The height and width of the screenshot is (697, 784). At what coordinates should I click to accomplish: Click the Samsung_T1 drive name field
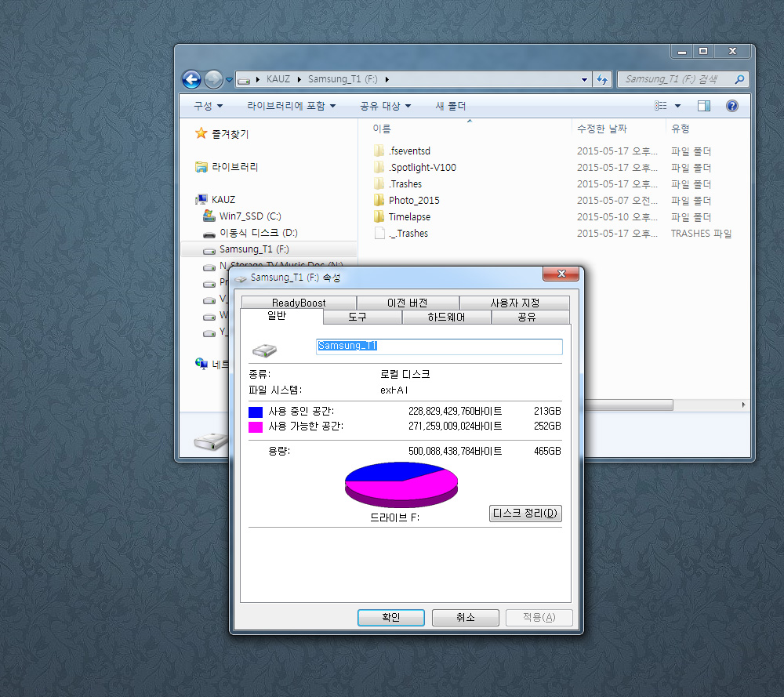(439, 346)
